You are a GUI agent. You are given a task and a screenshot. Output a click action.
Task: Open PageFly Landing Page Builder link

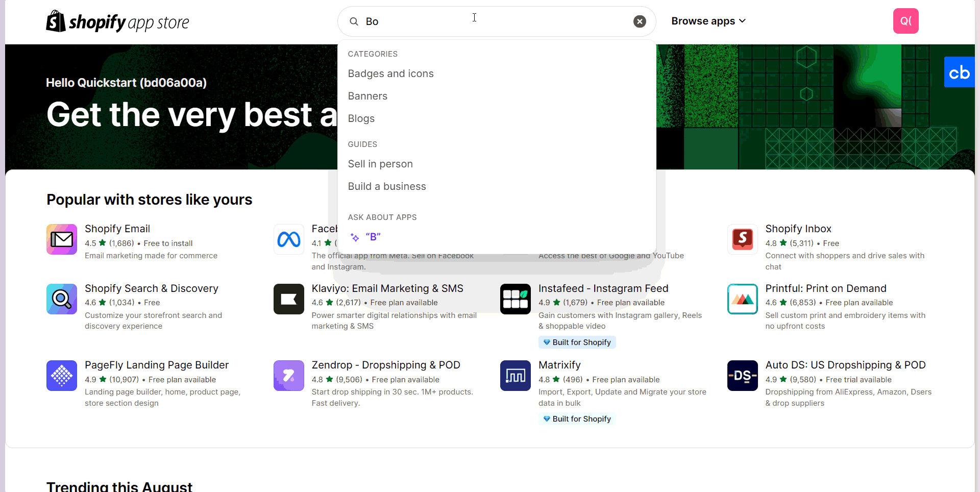(157, 365)
